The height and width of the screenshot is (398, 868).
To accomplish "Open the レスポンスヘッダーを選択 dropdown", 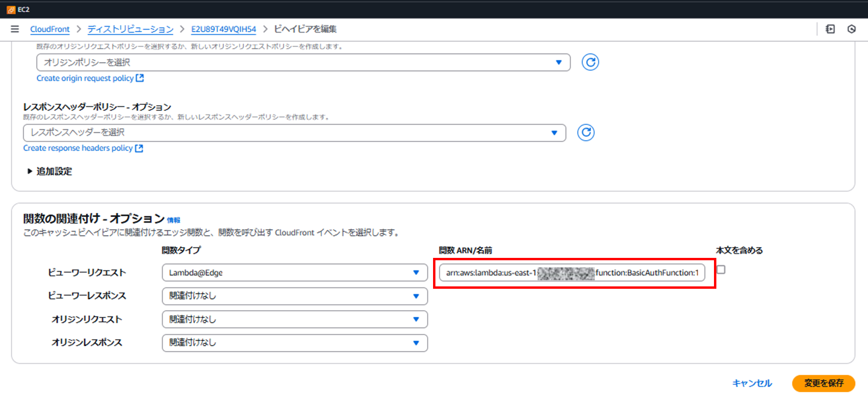I will point(294,133).
